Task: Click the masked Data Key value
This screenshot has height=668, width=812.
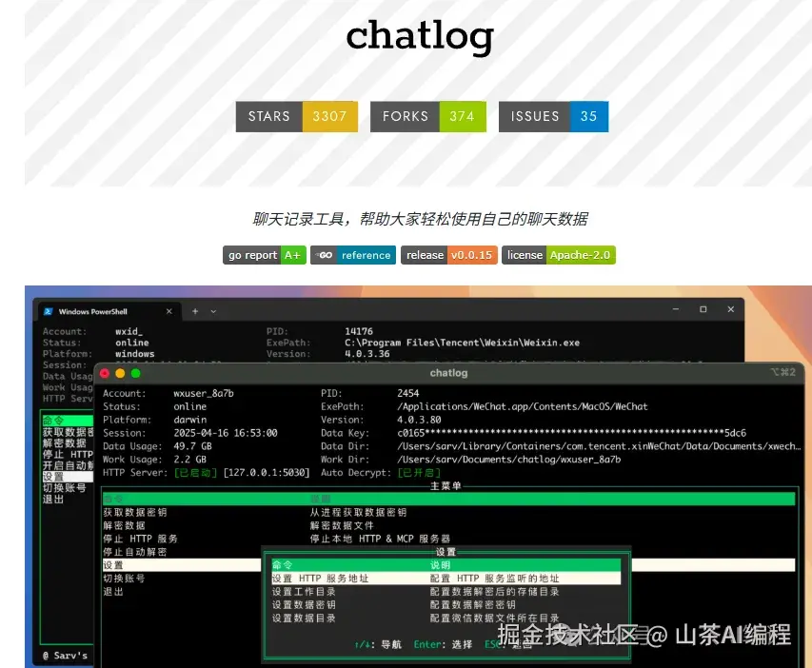Action: point(572,433)
